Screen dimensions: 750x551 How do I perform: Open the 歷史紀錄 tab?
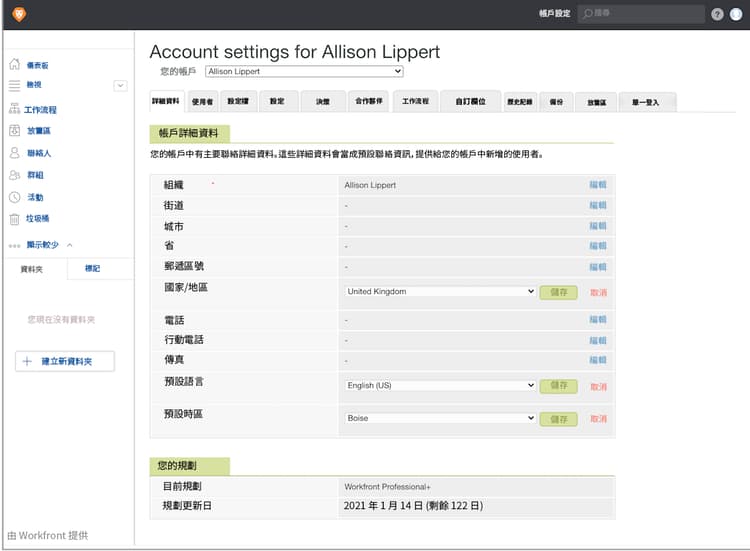tap(520, 102)
